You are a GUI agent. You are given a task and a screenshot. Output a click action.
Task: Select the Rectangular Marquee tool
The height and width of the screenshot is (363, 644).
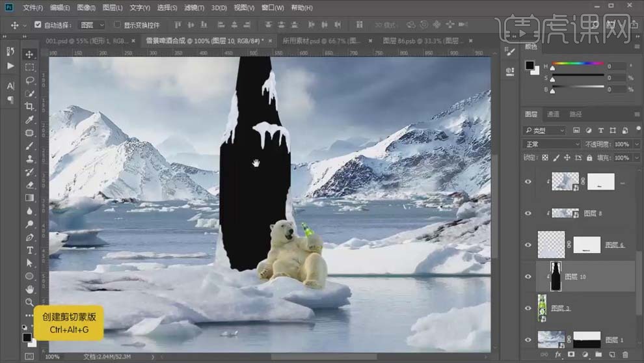pos(30,68)
